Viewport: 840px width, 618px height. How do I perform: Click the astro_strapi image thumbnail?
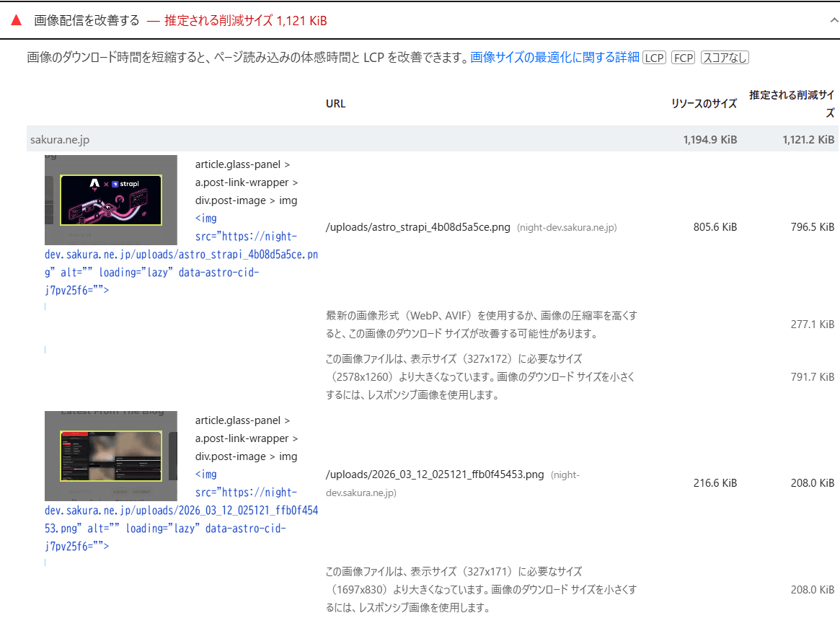[x=110, y=200]
